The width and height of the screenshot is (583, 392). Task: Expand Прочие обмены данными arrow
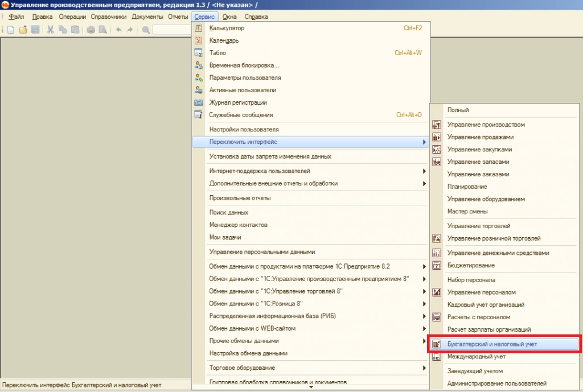[x=424, y=341]
